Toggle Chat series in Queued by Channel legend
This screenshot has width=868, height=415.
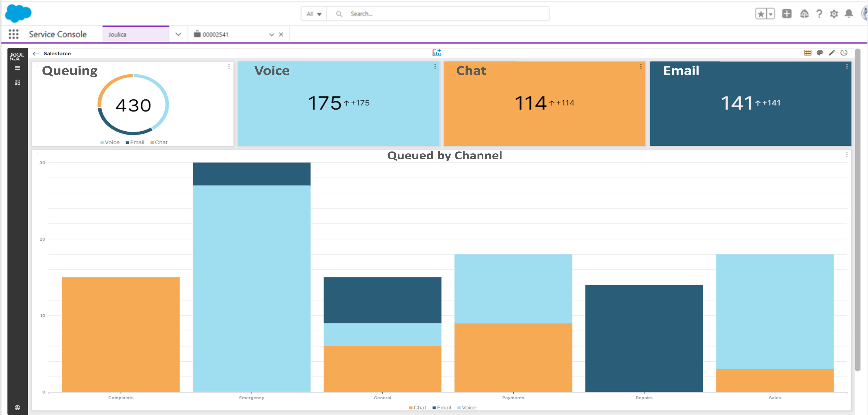(x=418, y=408)
